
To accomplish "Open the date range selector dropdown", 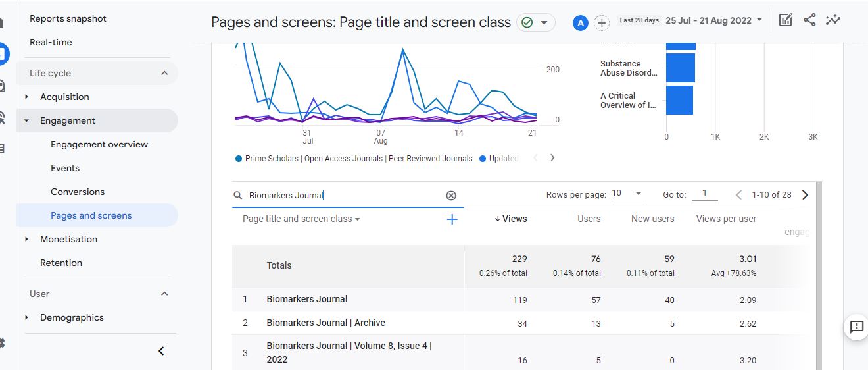I will [714, 20].
